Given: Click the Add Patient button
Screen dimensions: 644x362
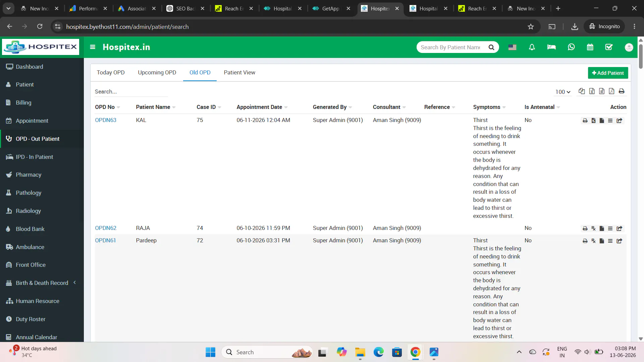Looking at the screenshot, I should click(x=608, y=73).
